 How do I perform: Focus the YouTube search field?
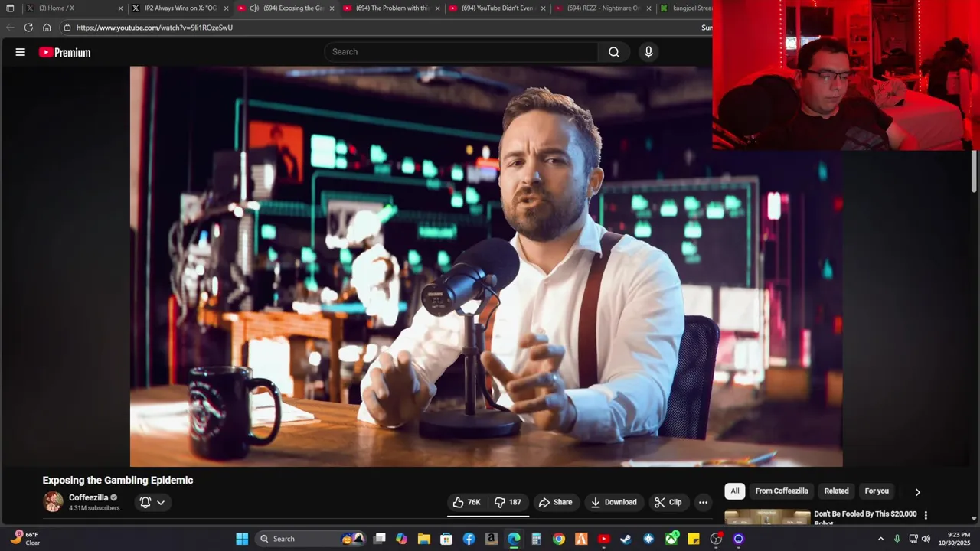(461, 52)
